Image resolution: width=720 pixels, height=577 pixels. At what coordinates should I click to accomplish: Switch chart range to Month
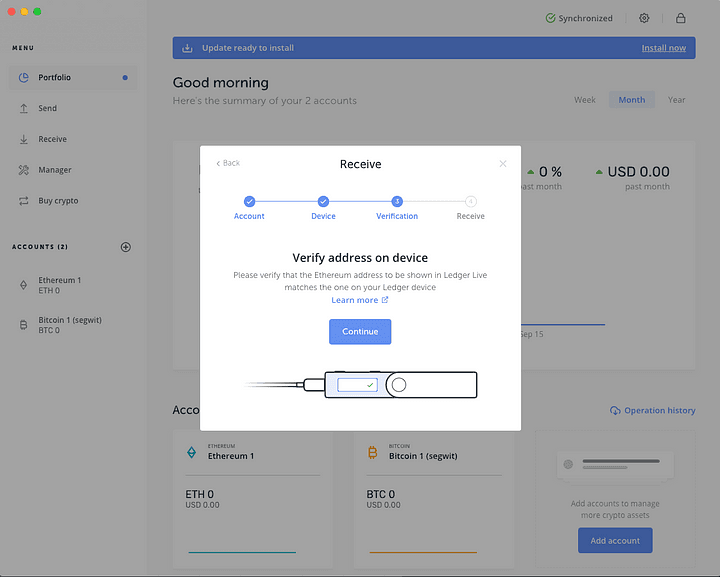[632, 100]
